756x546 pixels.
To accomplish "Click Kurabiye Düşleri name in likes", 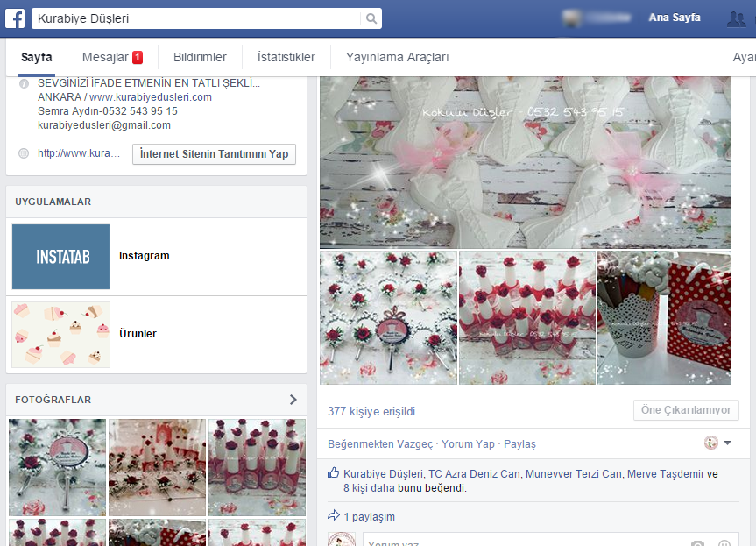I will coord(384,474).
